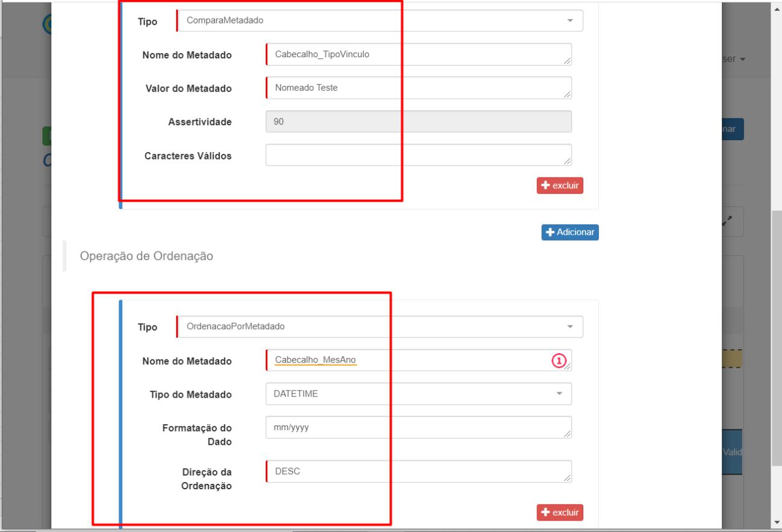The width and height of the screenshot is (782, 532).
Task: Click the blue Adicionar button
Action: [x=569, y=232]
